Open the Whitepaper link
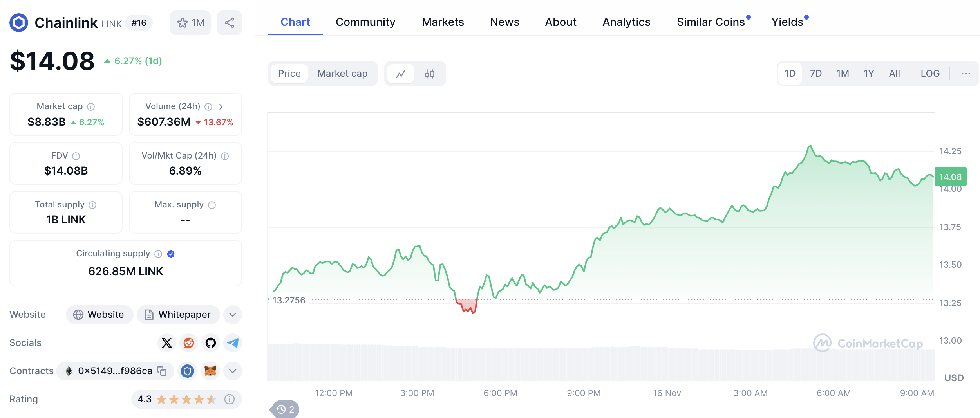Image resolution: width=980 pixels, height=418 pixels. coord(178,315)
